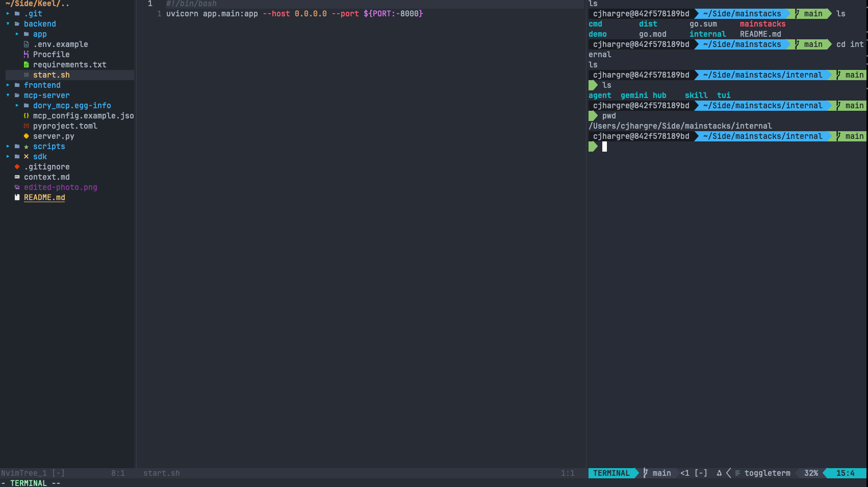Click the server.py Python file icon
This screenshot has height=487, width=868.
tap(26, 136)
